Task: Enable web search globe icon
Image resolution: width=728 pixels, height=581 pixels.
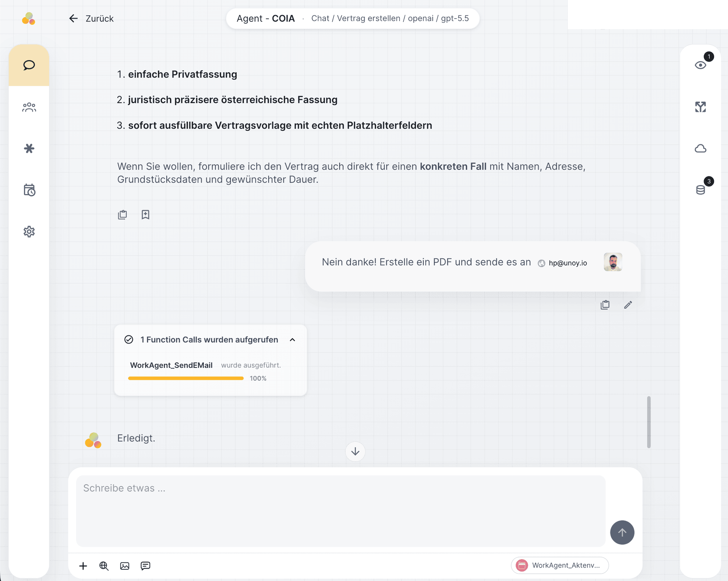Action: click(x=104, y=566)
